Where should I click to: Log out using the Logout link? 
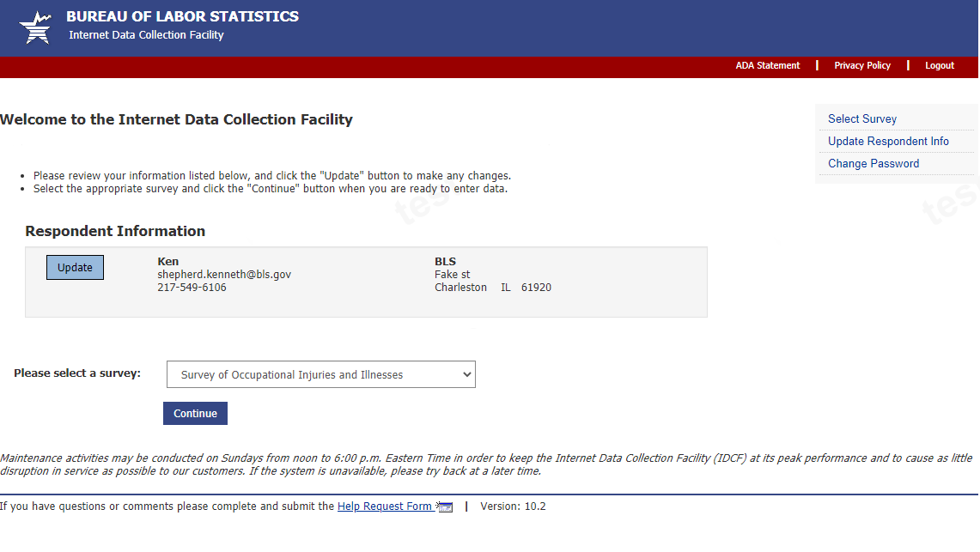(x=940, y=65)
